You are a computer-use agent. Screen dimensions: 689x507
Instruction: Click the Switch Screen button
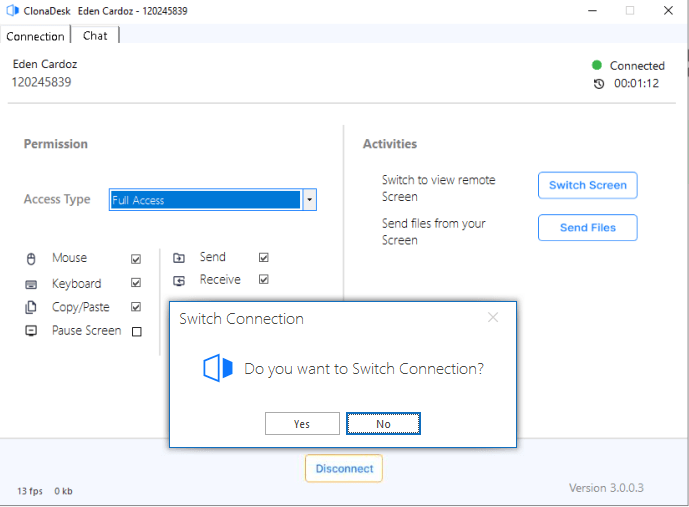click(x=587, y=185)
